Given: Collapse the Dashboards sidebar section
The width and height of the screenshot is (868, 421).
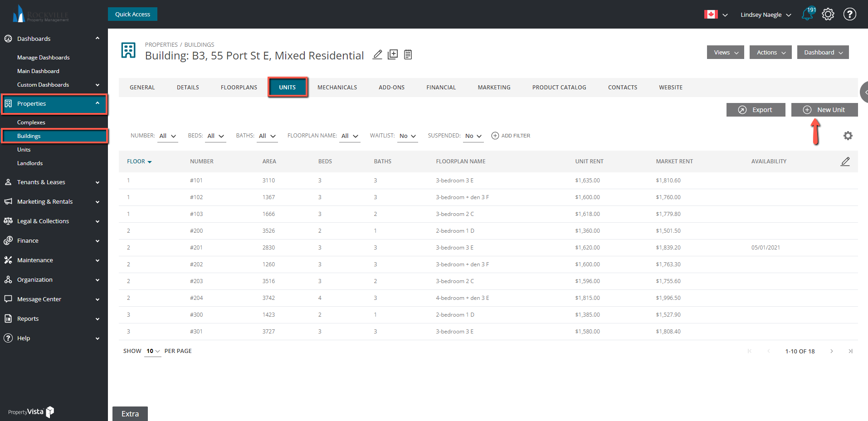Looking at the screenshot, I should tap(97, 38).
